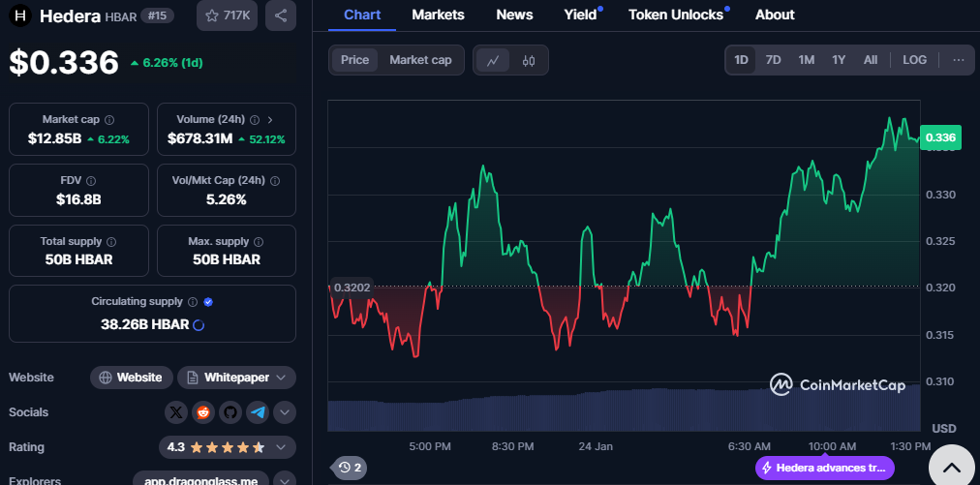This screenshot has height=485, width=980.
Task: Set chart range to 7D
Action: click(x=774, y=60)
